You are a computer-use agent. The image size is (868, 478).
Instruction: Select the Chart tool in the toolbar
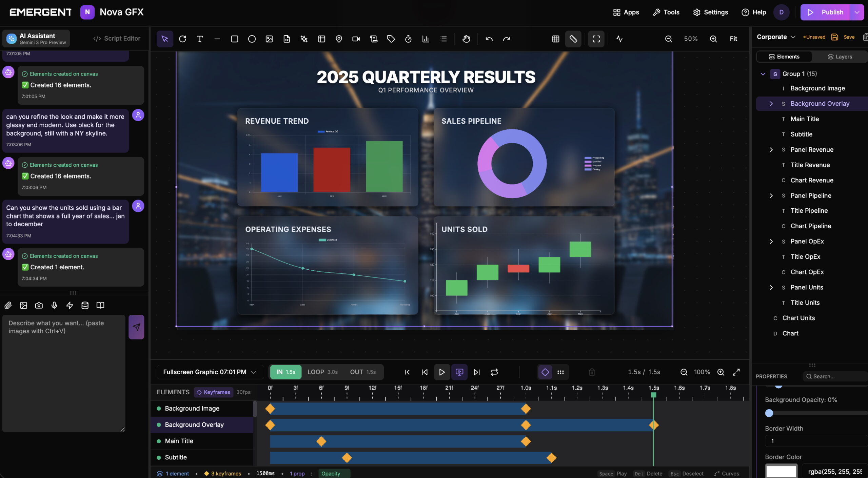click(426, 39)
